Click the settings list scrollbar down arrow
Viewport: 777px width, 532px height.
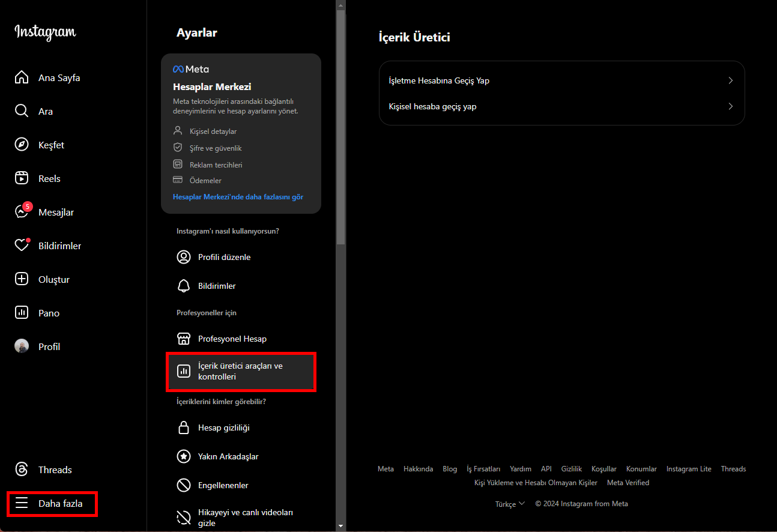341,526
